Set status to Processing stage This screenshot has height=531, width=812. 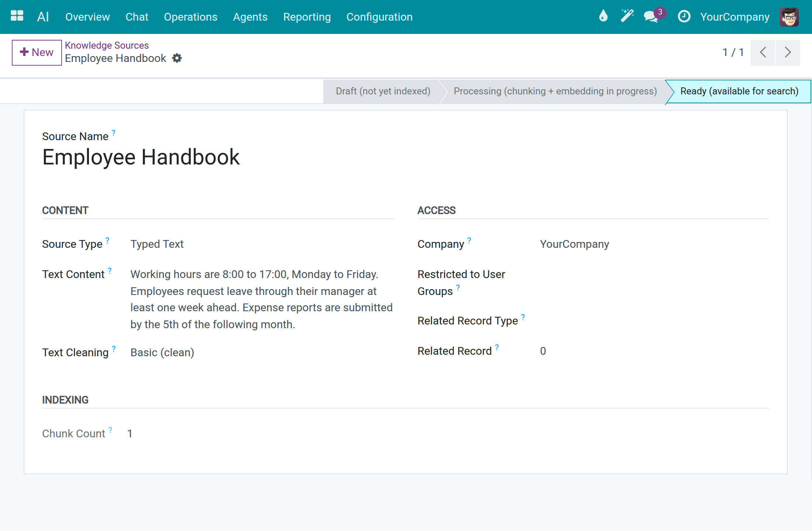coord(555,91)
